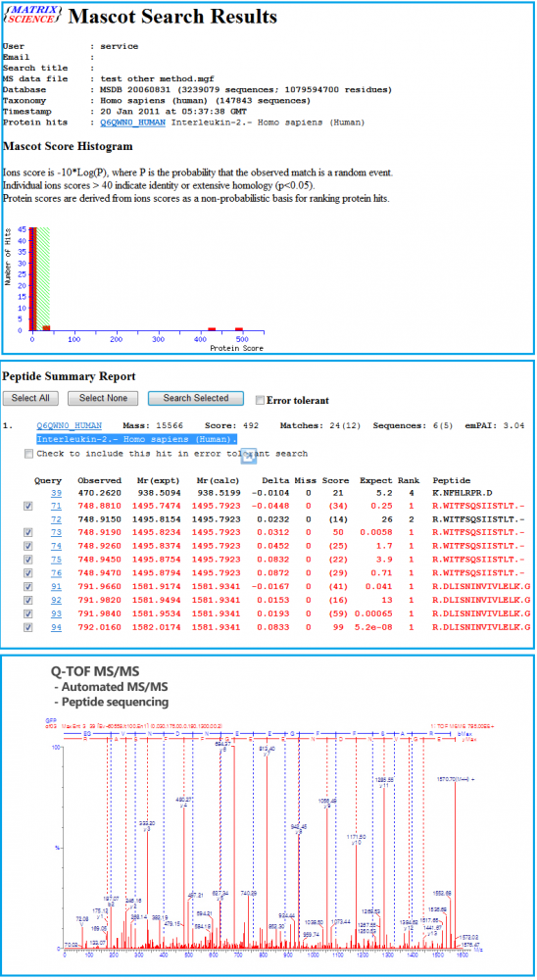Click the Matrix Science logo

32,16
